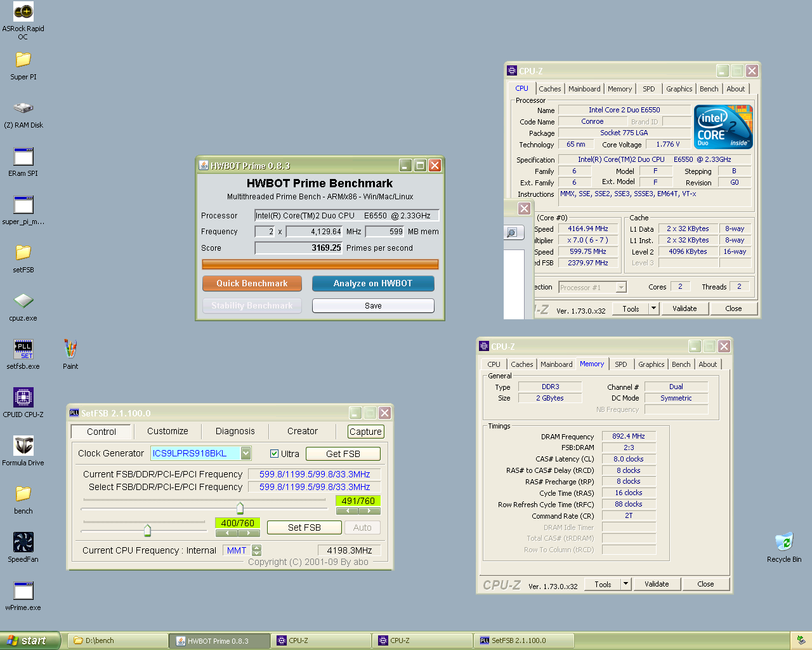Click the SetFSB title bar PLL icon
The image size is (812, 650).
(74, 413)
